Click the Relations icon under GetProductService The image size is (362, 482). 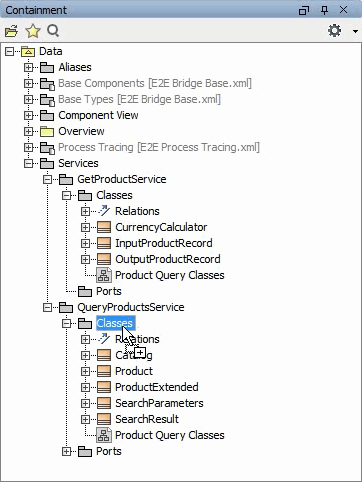[104, 211]
